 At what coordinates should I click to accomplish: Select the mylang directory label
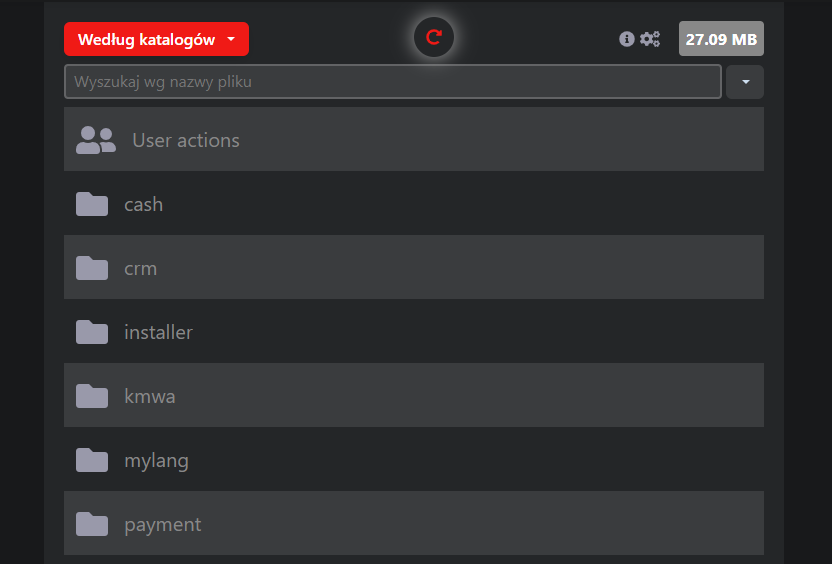pos(156,460)
